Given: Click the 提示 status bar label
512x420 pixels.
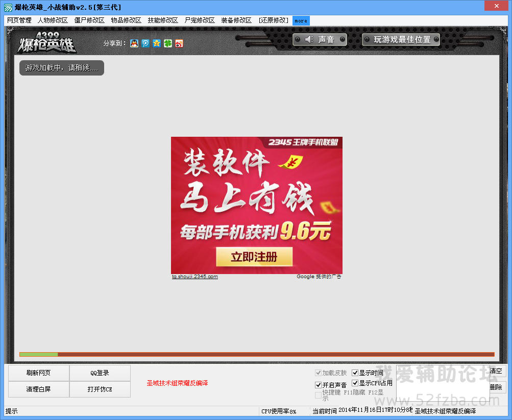Looking at the screenshot, I should click(x=11, y=411).
